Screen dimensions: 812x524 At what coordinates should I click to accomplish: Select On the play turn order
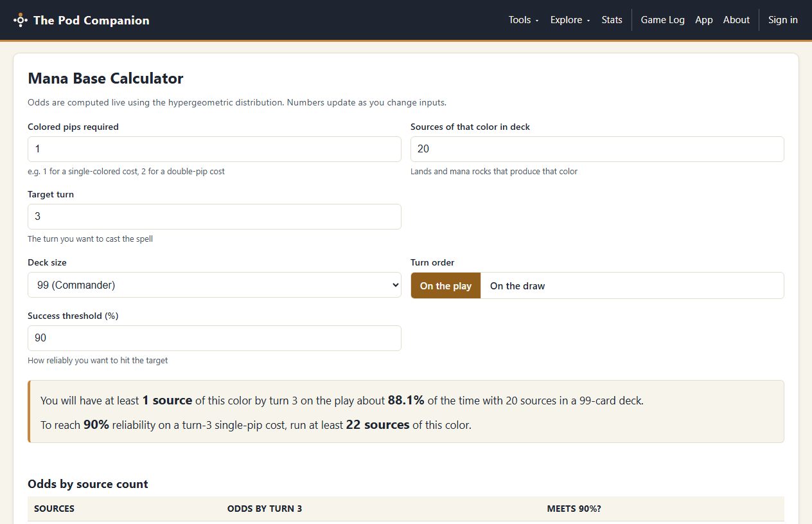[446, 285]
